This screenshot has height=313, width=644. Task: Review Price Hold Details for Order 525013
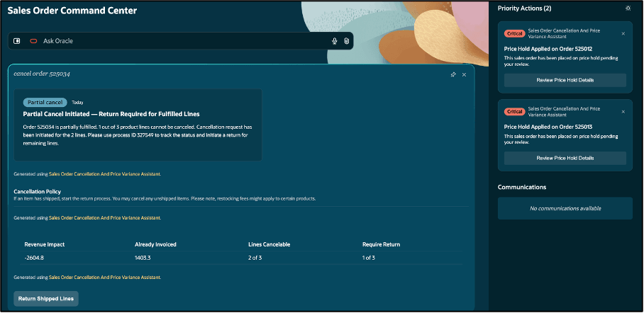pos(565,158)
